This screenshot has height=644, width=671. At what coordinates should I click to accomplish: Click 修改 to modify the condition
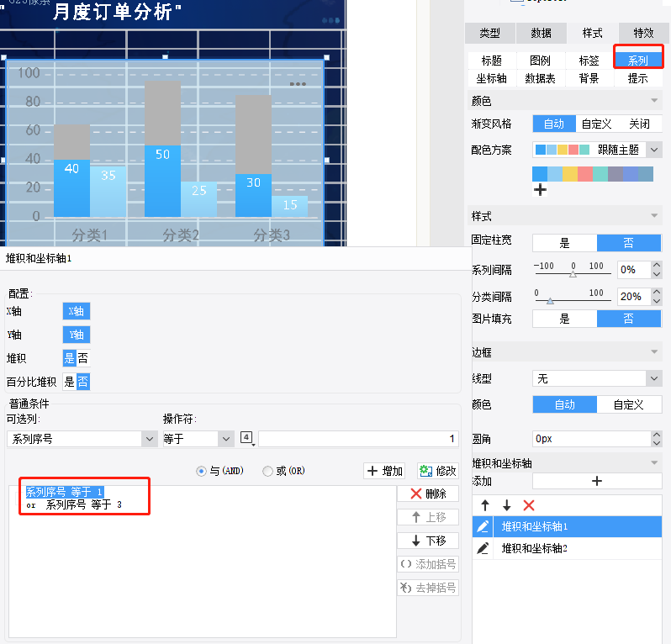[x=438, y=471]
